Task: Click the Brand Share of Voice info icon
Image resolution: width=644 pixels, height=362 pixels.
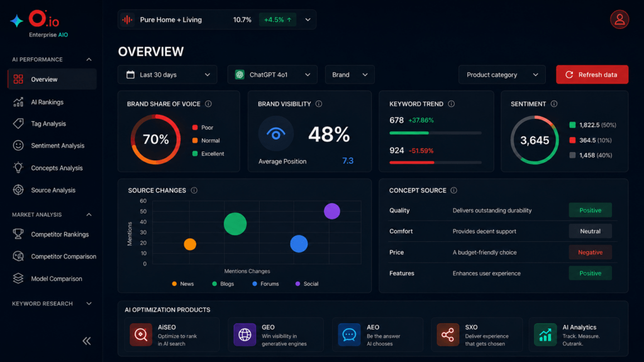Action: (208, 104)
